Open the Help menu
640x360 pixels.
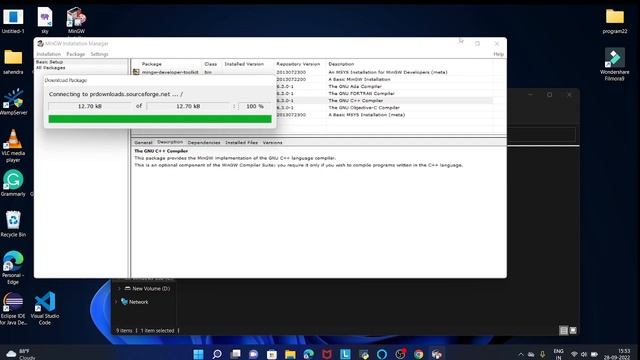498,54
